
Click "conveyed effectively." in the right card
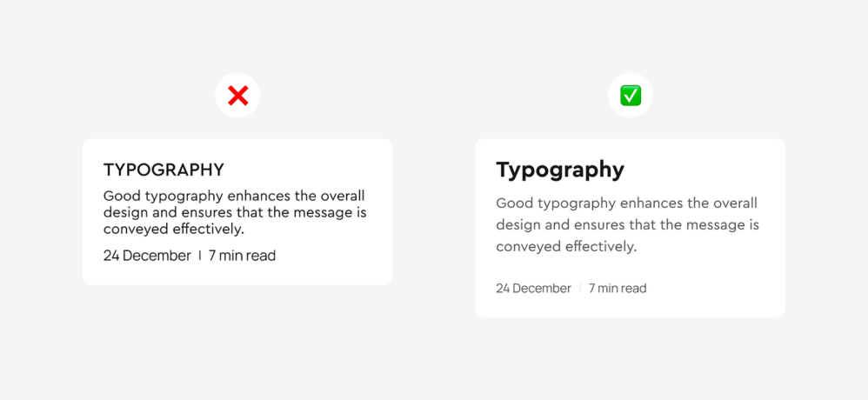[x=567, y=247]
